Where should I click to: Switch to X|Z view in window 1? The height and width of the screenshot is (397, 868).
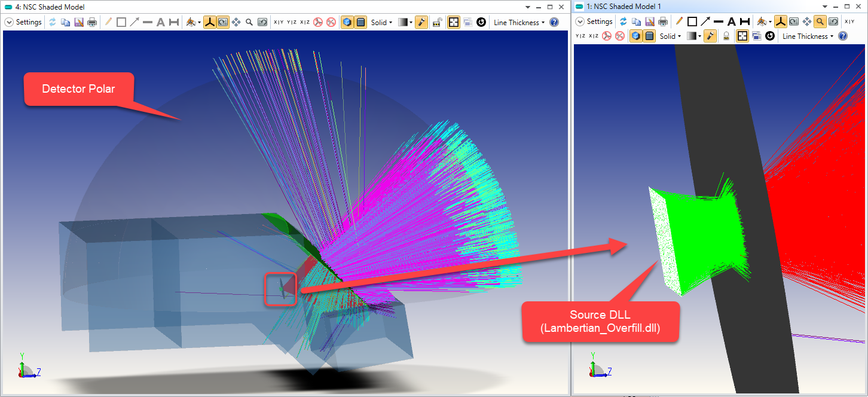tap(594, 36)
